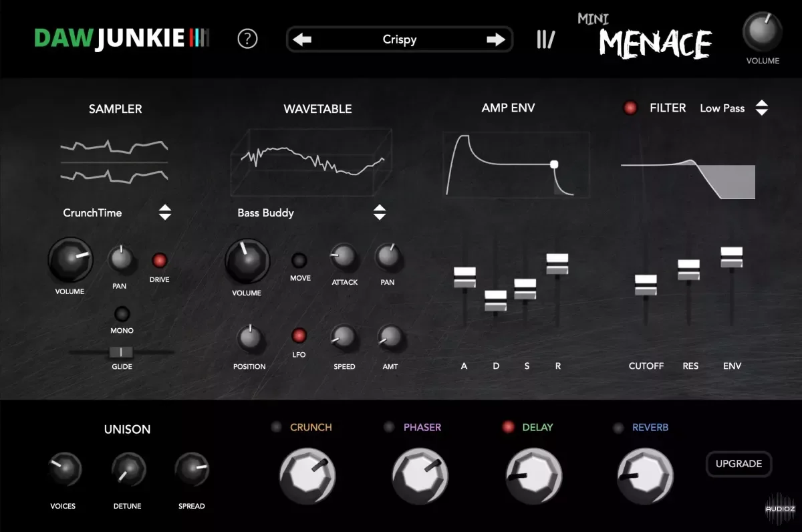
Task: Click the REVERB effect label
Action: coord(650,427)
